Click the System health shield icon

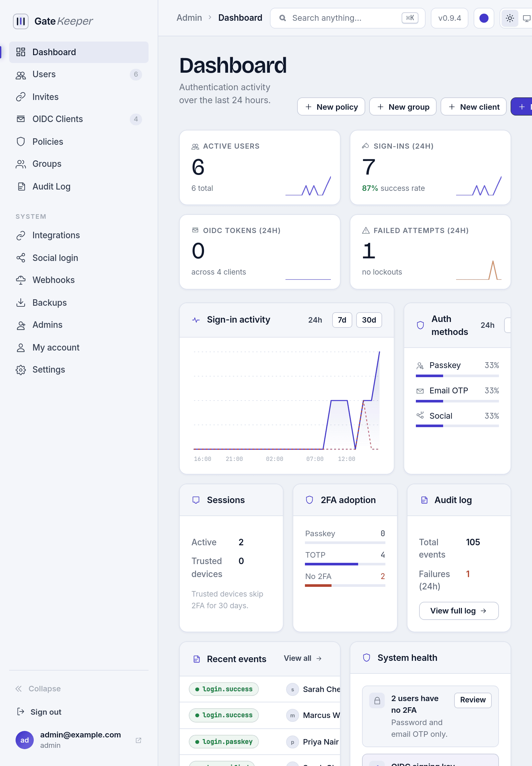(367, 658)
